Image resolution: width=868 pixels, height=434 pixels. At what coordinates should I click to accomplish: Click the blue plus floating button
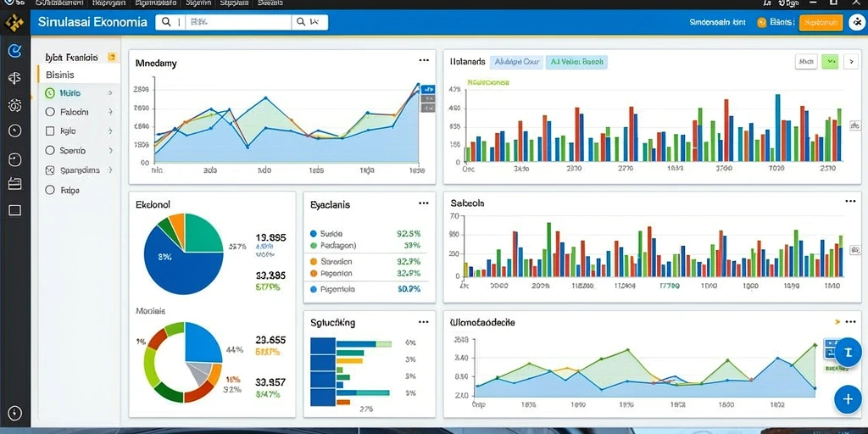(847, 398)
